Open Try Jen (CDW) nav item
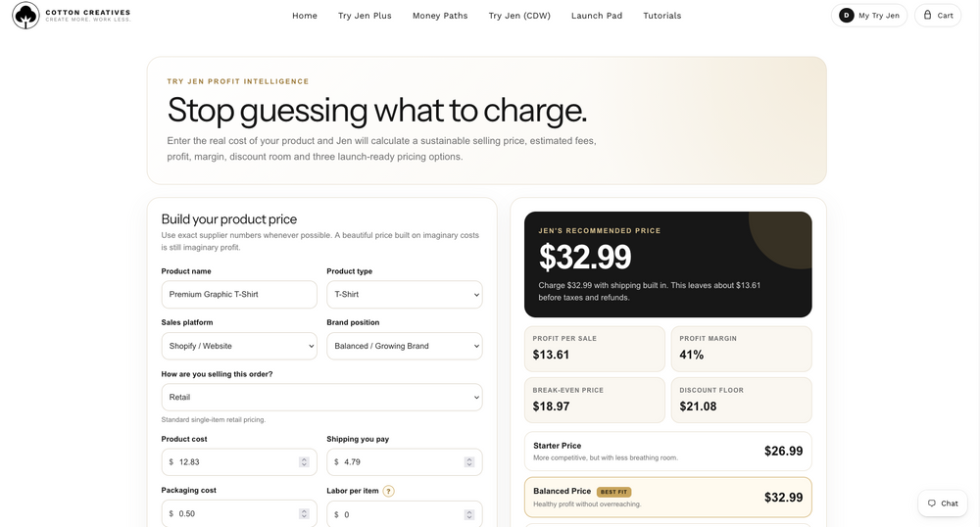This screenshot has width=980, height=527. point(519,16)
